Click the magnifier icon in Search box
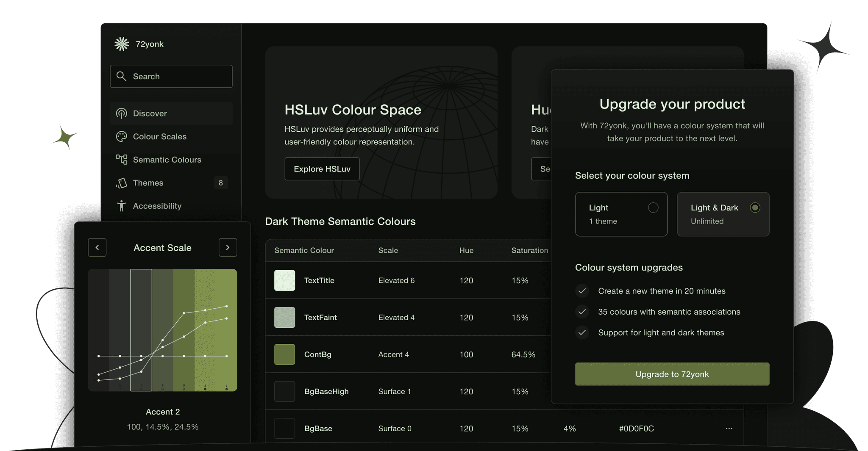This screenshot has width=868, height=451. [121, 76]
